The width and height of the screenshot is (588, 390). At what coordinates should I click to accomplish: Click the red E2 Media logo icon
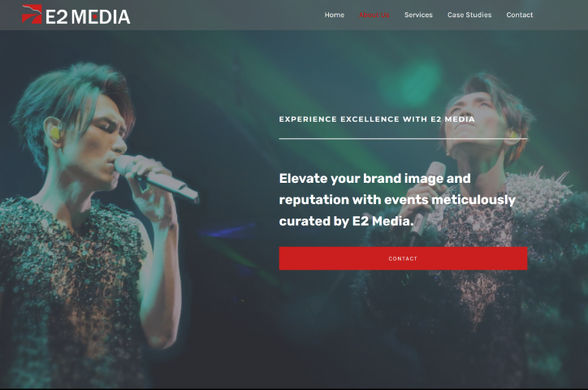32,15
